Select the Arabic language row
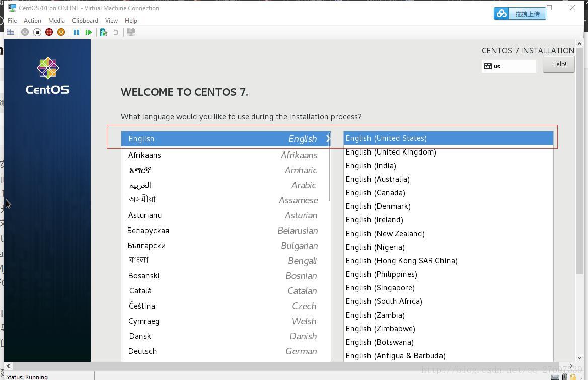The height and width of the screenshot is (380, 588). tap(226, 185)
